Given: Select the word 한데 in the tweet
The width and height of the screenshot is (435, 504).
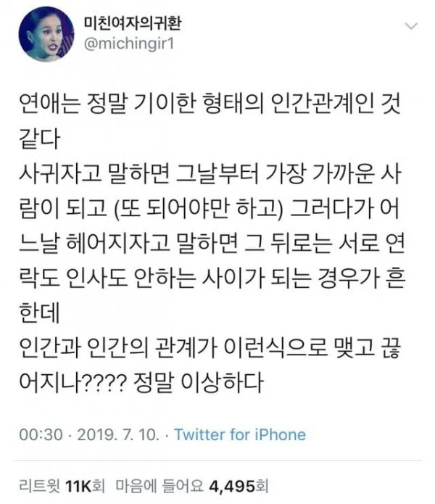Looking at the screenshot, I should click(40, 313).
